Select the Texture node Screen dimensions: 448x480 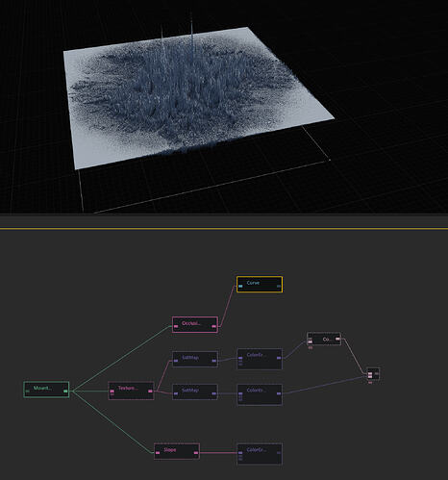[131, 391]
